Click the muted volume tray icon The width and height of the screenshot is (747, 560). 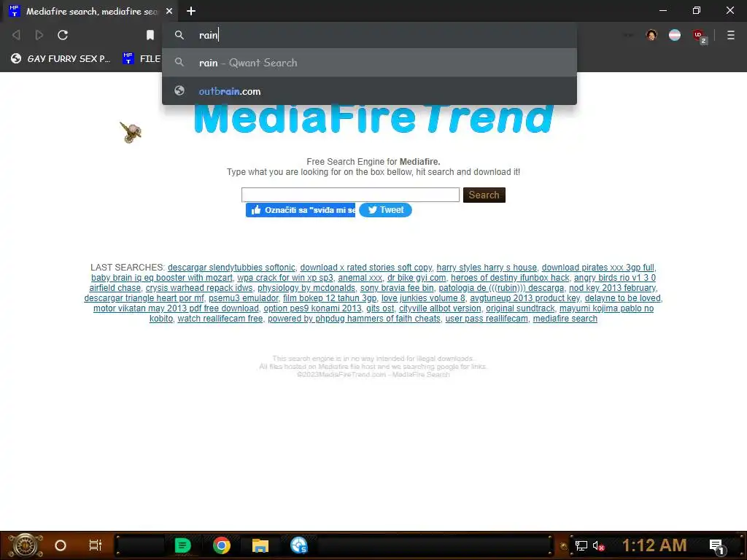click(598, 545)
